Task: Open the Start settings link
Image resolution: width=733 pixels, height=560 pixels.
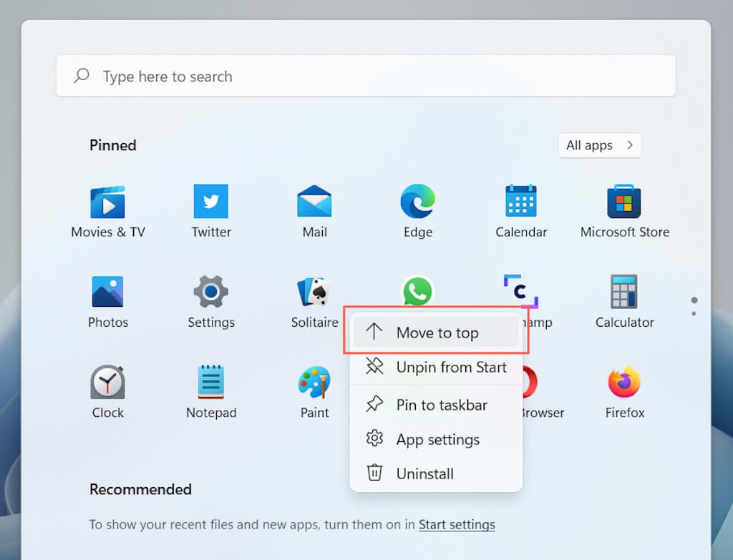Action: (457, 524)
